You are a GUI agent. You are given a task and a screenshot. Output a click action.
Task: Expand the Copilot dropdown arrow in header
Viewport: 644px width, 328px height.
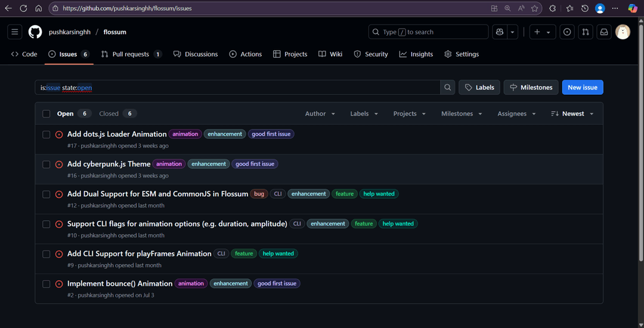tap(513, 32)
